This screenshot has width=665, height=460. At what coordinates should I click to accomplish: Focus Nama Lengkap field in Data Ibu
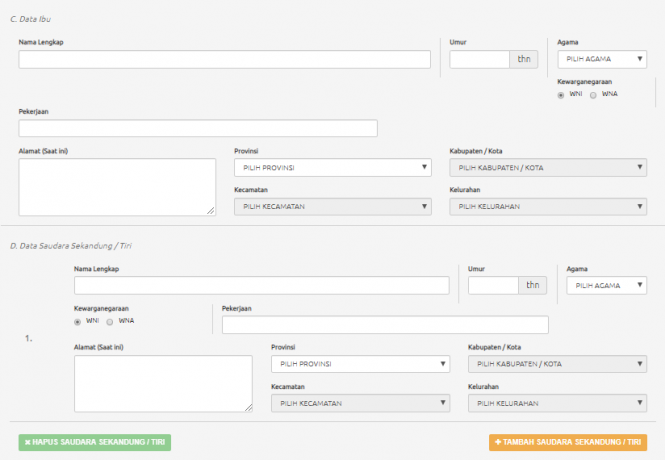(x=224, y=59)
